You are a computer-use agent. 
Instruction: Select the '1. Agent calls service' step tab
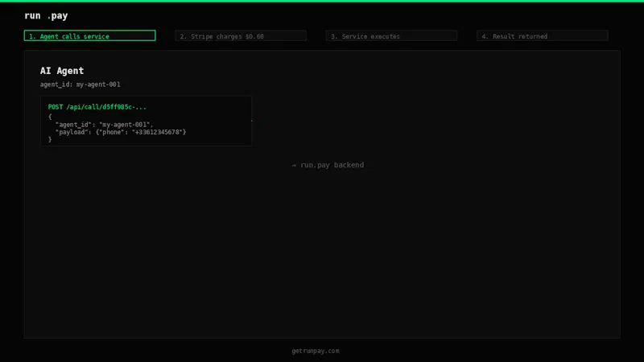click(89, 35)
